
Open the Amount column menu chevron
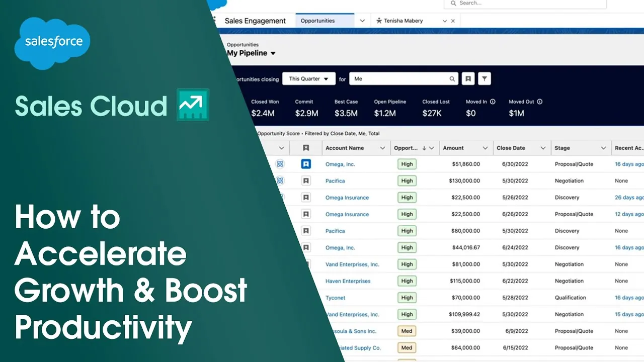tap(485, 148)
